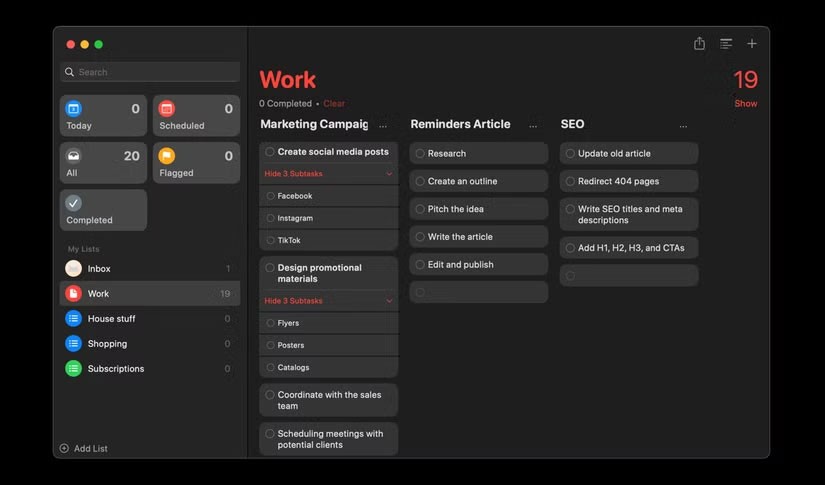Screen dimensions: 825x485
Task: Click the red Clear link
Action: coord(334,104)
